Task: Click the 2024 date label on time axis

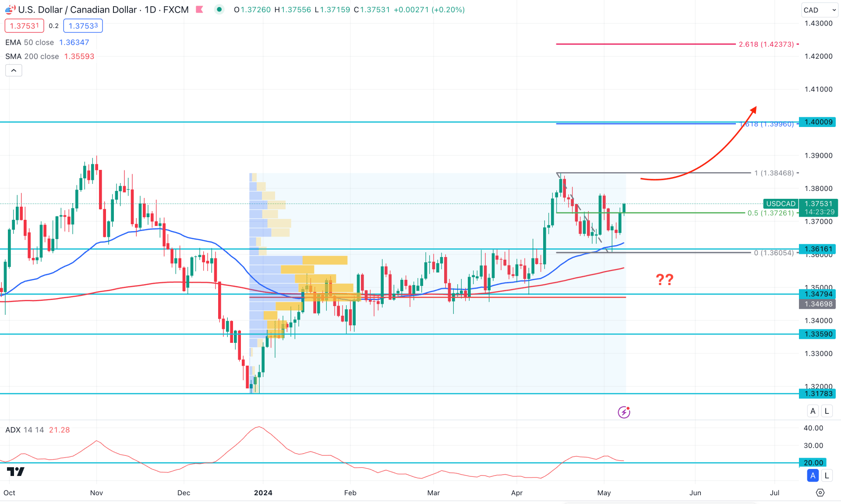Action: point(263,493)
